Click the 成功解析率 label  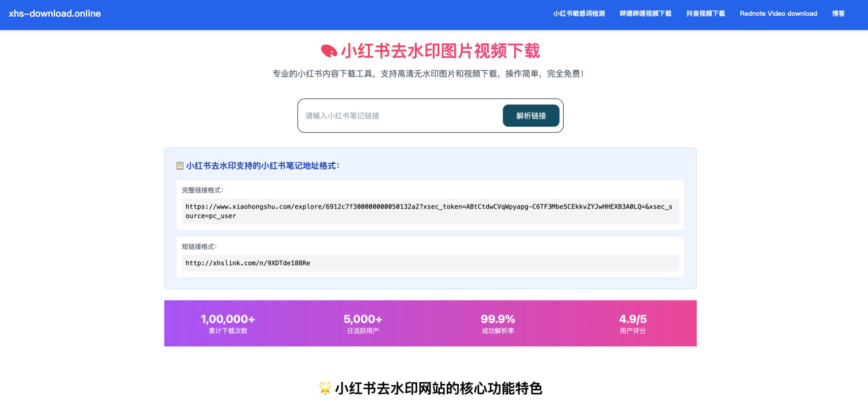(x=498, y=331)
